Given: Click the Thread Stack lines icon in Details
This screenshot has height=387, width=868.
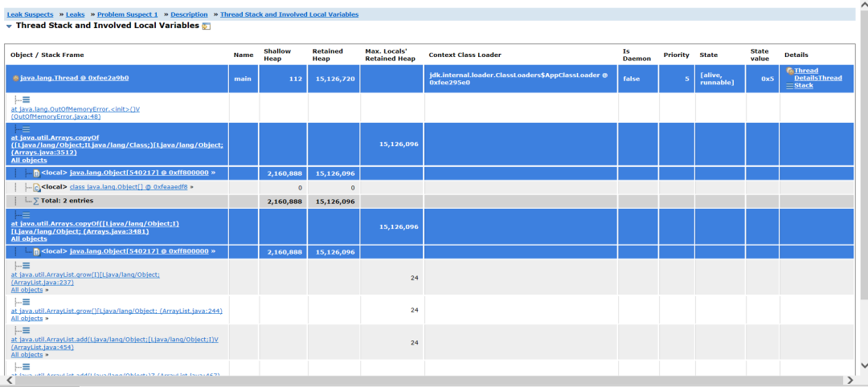Looking at the screenshot, I should (790, 85).
